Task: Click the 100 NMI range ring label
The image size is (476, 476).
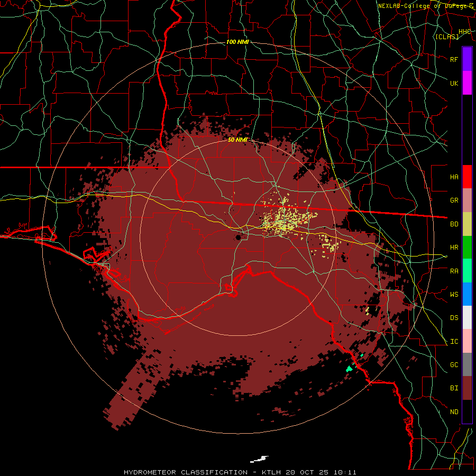Action: click(x=237, y=42)
